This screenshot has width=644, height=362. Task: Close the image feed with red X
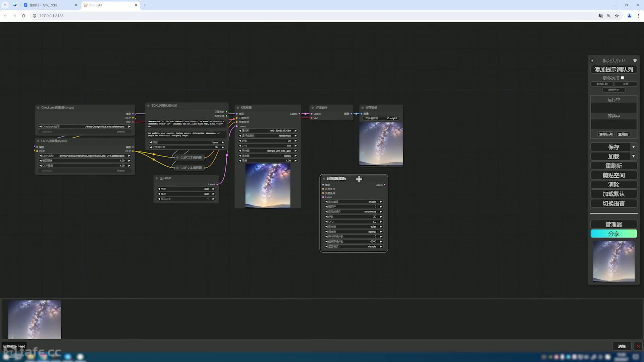click(638, 346)
